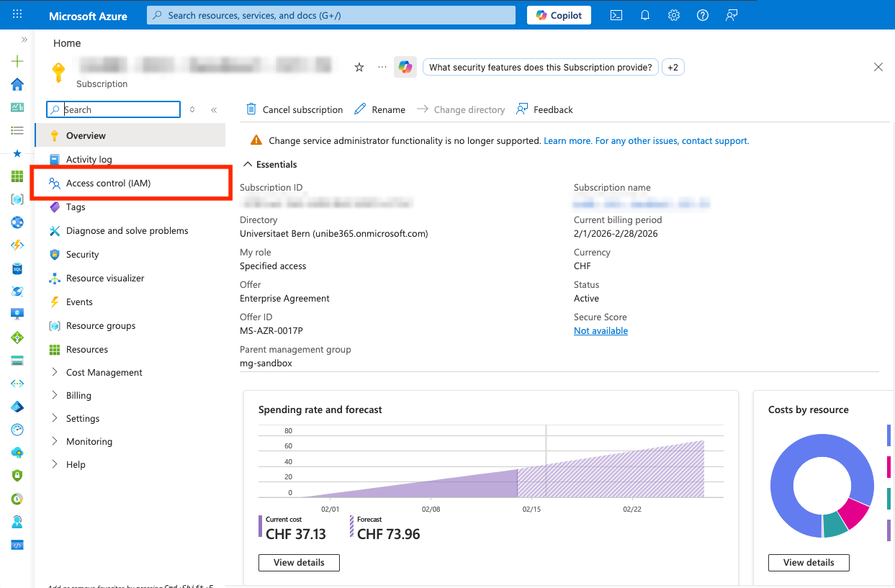Add subscription to favorites with star icon
The width and height of the screenshot is (895, 588).
(359, 67)
